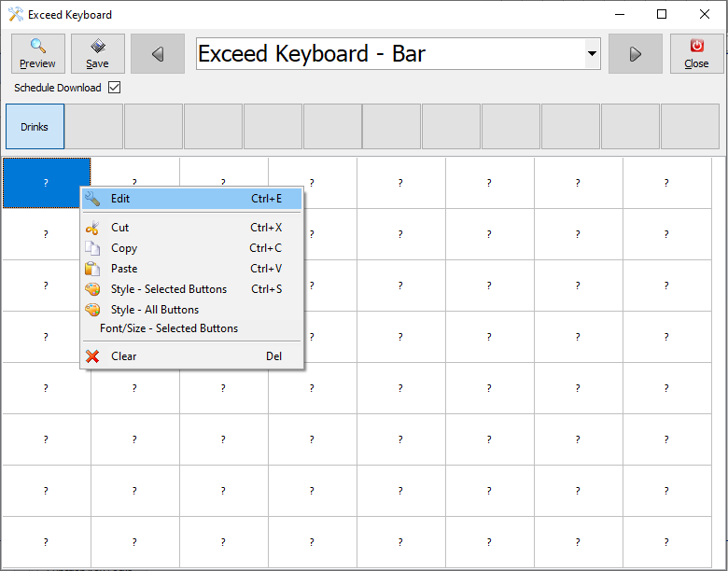Select Style - All Buttons entry
Image resolution: width=728 pixels, height=571 pixels.
(155, 310)
